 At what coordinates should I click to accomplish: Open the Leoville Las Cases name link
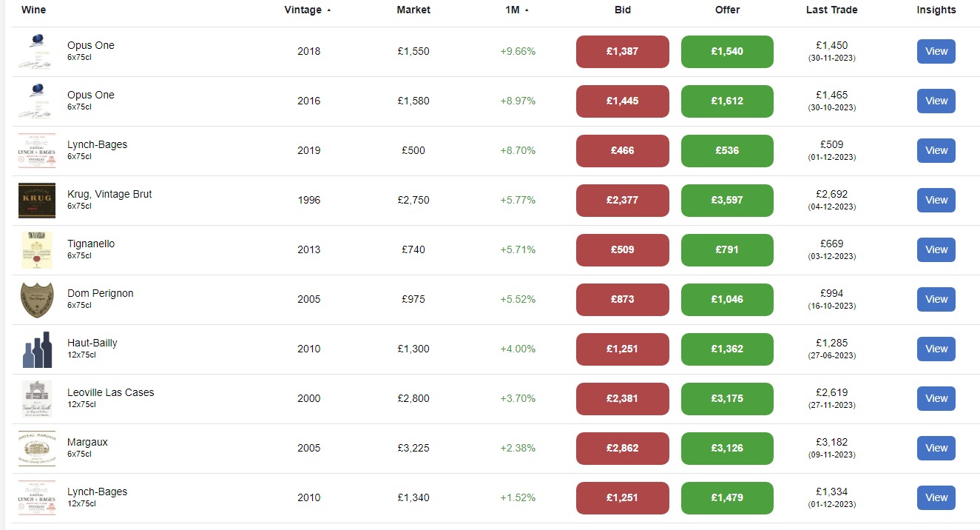click(111, 392)
